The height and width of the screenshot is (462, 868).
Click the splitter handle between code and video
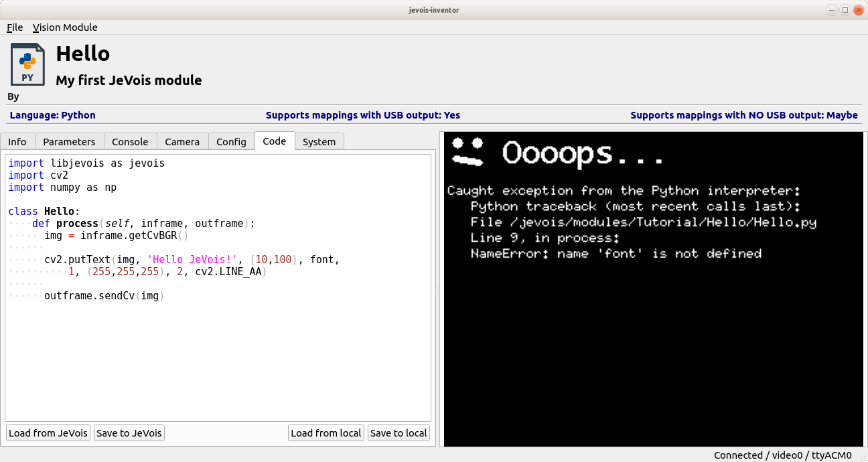[438, 288]
